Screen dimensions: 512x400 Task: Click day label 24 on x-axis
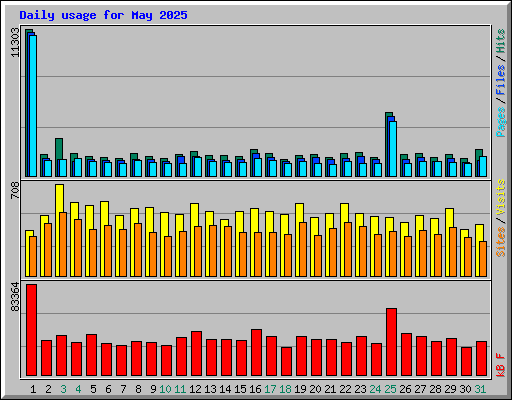(x=375, y=389)
